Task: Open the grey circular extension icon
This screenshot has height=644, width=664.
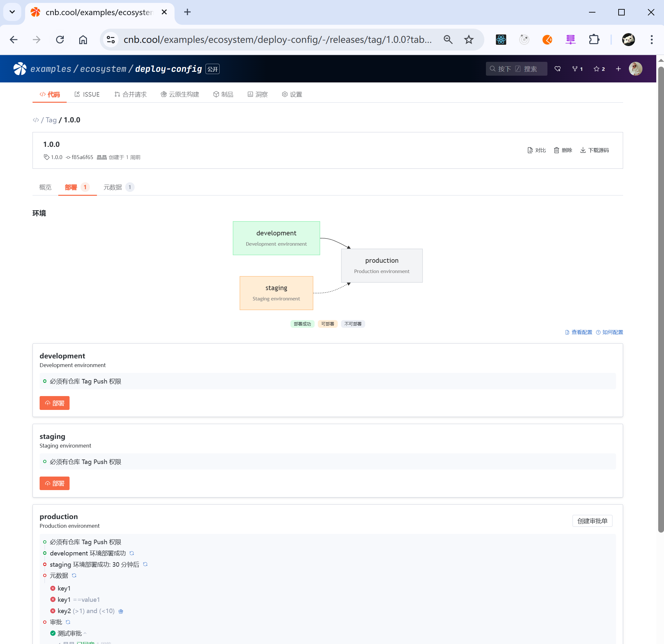Action: coord(524,40)
